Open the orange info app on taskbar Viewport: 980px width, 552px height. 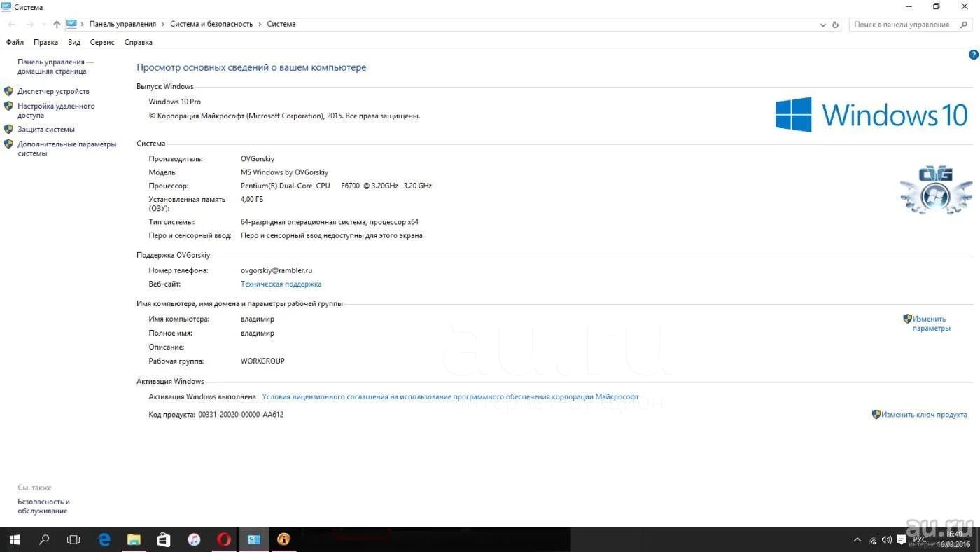point(283,540)
